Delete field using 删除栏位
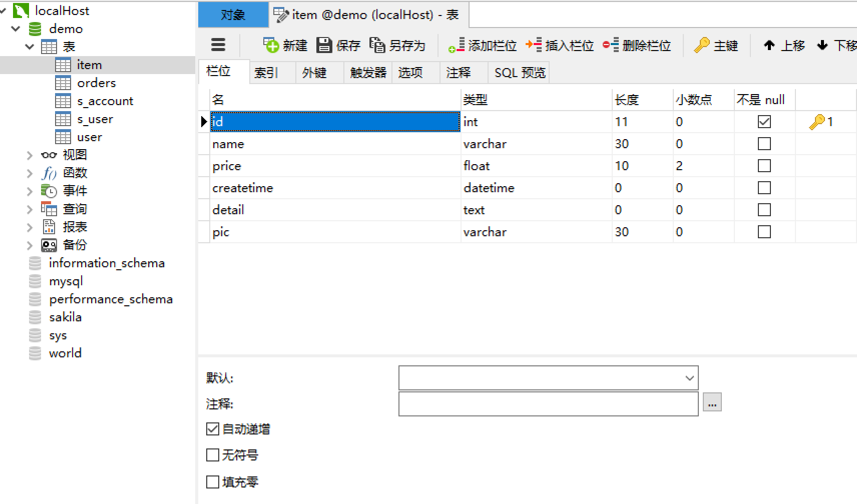 636,45
